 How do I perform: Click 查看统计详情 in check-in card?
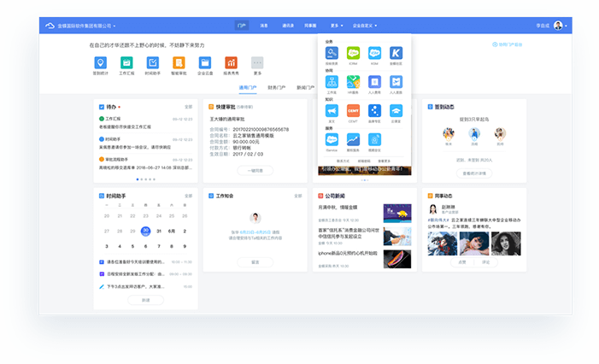474,173
